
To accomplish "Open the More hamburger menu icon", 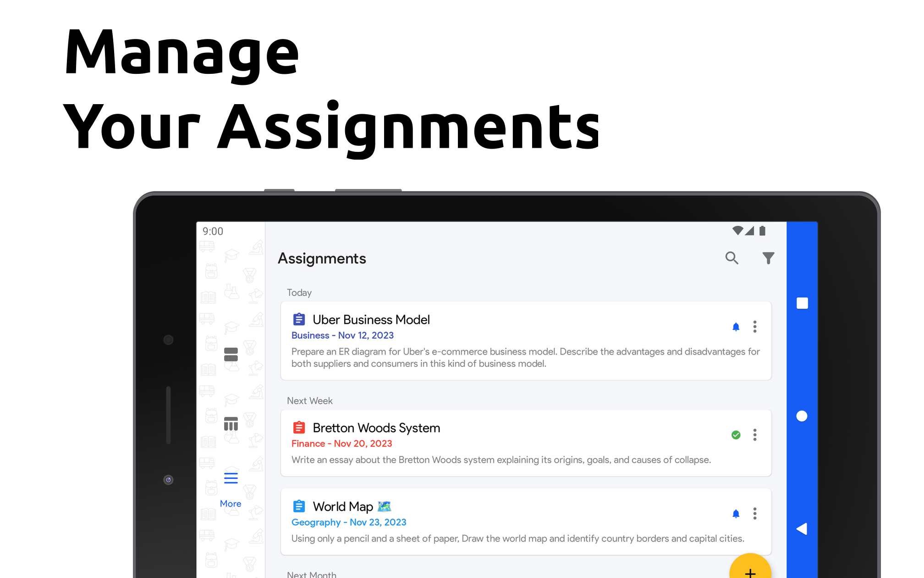I will 231,478.
